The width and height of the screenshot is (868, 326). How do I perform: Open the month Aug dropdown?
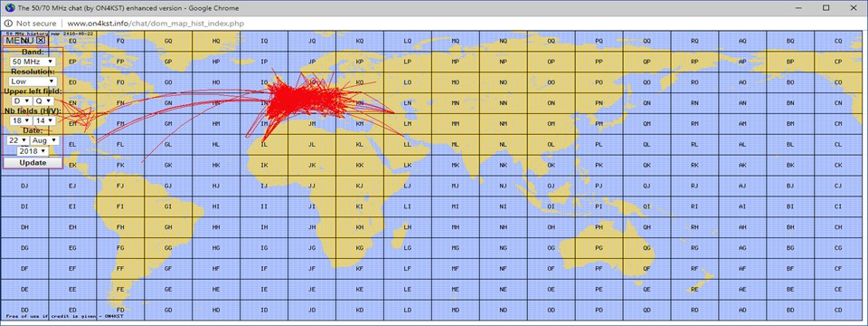pyautogui.click(x=44, y=141)
